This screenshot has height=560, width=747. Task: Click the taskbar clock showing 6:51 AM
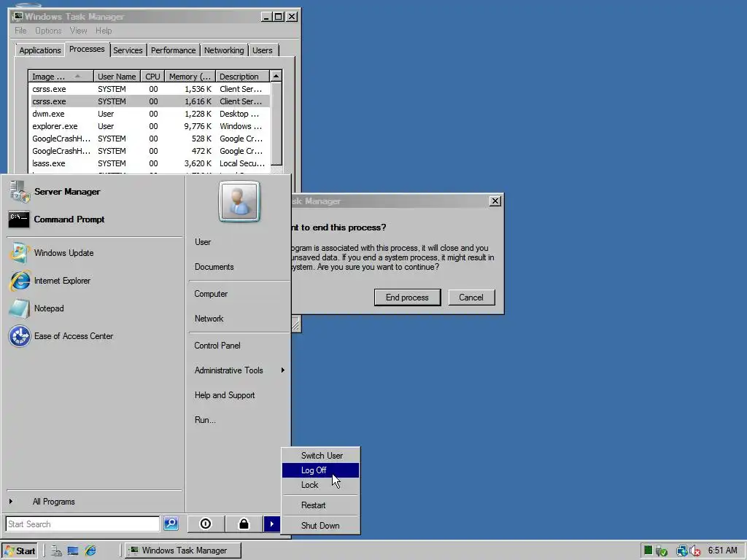pyautogui.click(x=722, y=551)
